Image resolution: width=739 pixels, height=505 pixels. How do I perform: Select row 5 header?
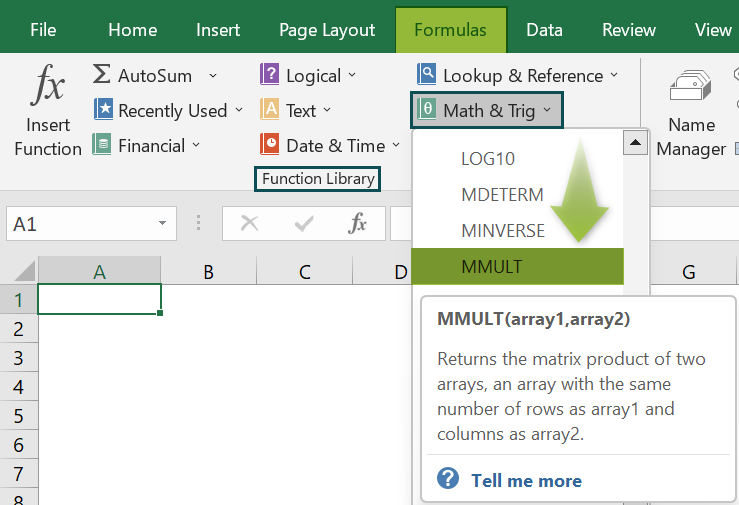(18, 415)
